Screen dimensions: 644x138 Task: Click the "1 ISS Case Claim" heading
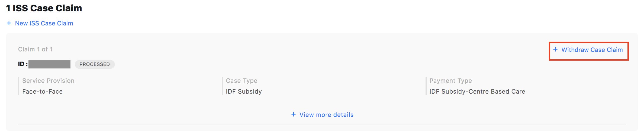click(x=44, y=8)
